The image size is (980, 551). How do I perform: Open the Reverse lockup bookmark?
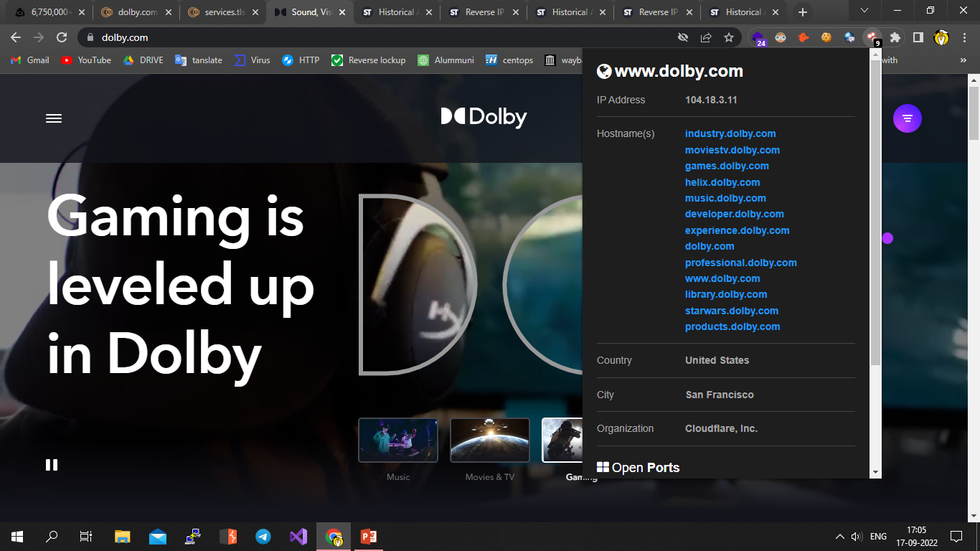369,60
